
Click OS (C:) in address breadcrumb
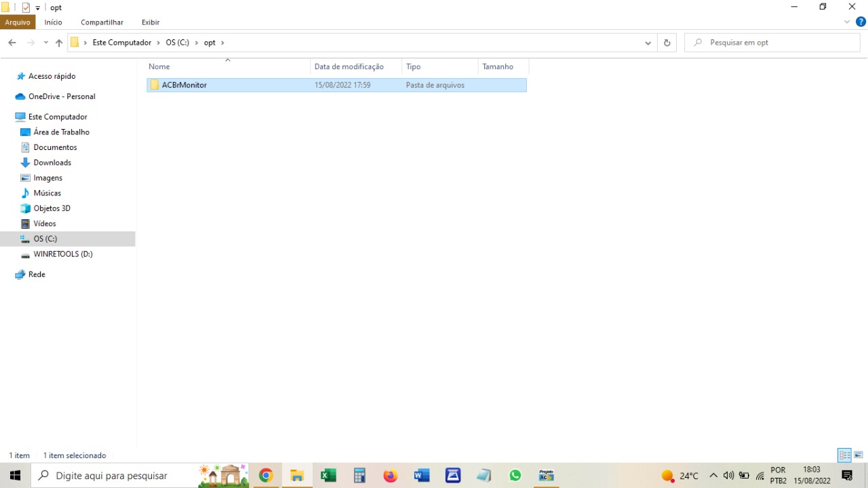pyautogui.click(x=178, y=43)
